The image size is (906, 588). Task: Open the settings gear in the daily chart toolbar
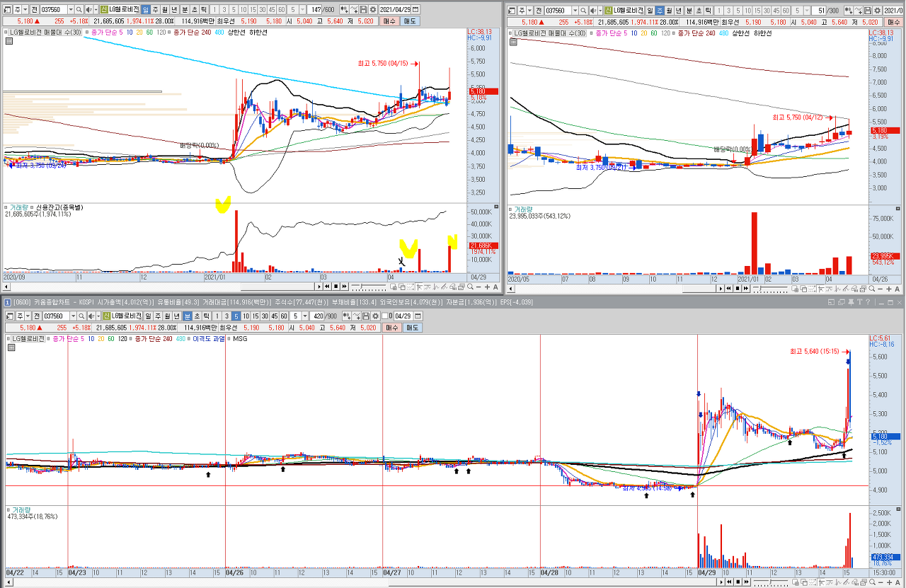(372, 9)
